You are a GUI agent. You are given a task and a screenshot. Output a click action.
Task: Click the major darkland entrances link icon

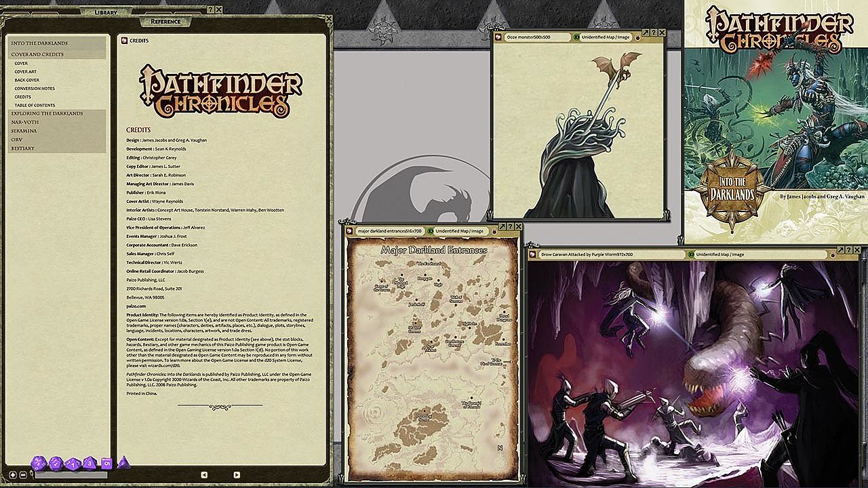pos(351,231)
